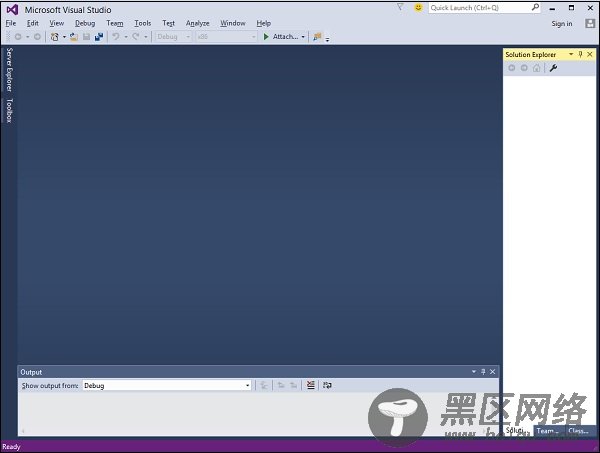Click the Sign in link
The image size is (600, 453).
[x=562, y=24]
